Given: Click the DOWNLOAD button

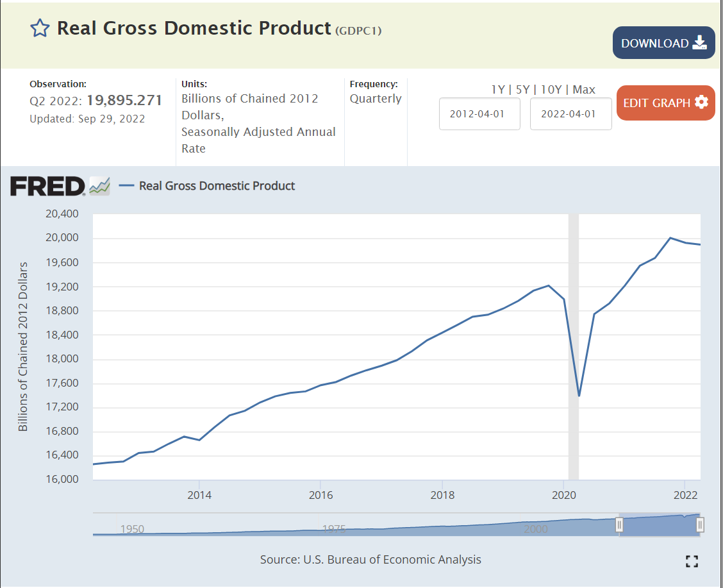Looking at the screenshot, I should click(663, 43).
